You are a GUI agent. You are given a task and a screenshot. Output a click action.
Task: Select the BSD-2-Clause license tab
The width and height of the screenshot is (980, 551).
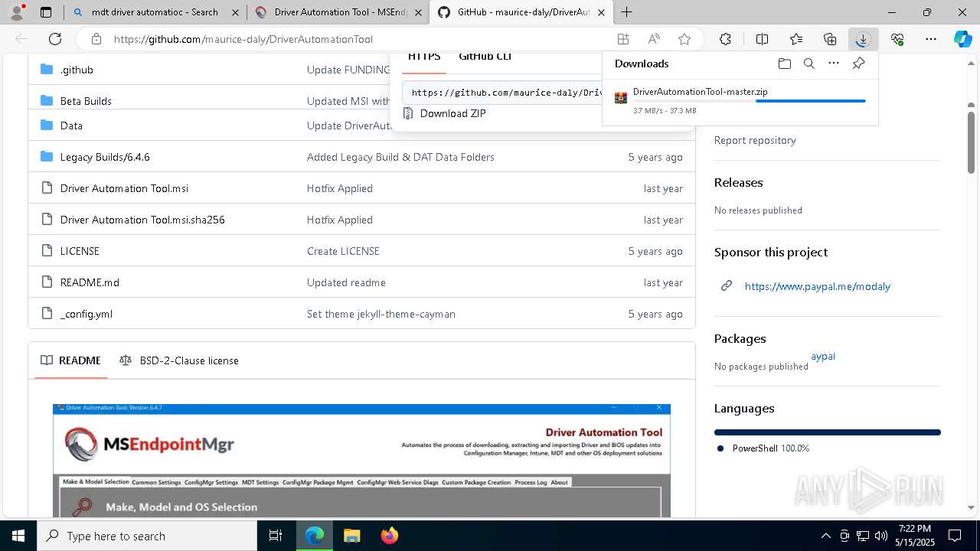click(179, 360)
